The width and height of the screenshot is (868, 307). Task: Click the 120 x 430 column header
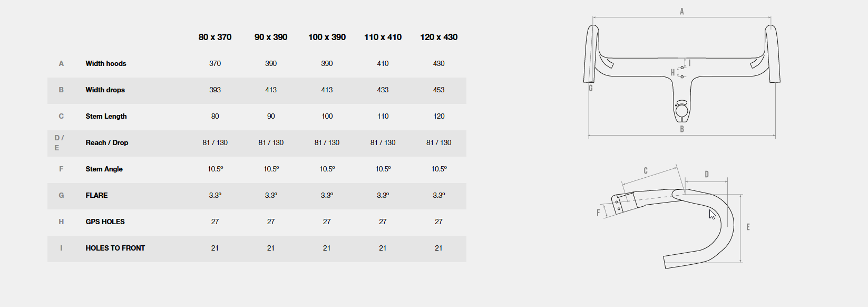tap(438, 37)
